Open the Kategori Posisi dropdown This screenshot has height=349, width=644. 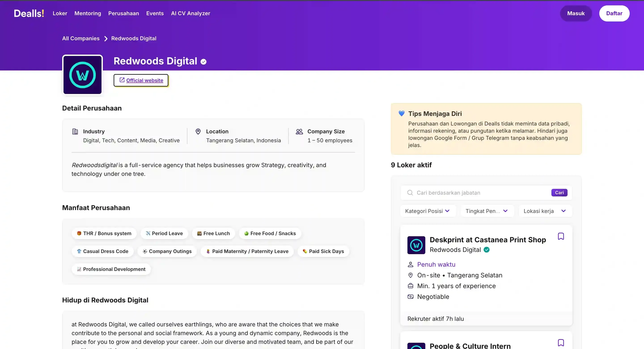click(x=428, y=211)
